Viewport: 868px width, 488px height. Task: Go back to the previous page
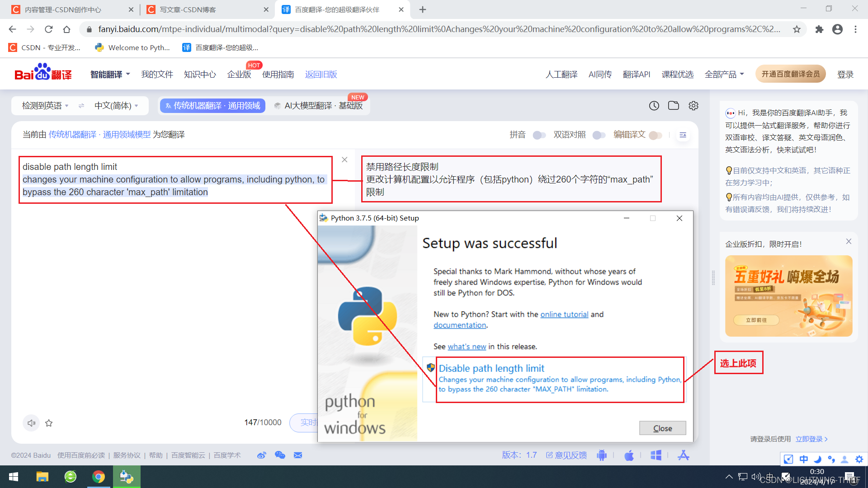(x=13, y=29)
